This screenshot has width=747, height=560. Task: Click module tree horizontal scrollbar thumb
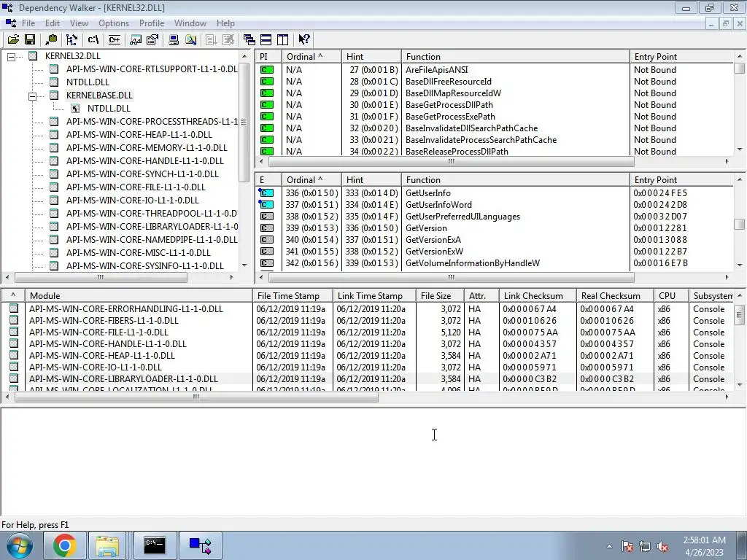pos(101,277)
